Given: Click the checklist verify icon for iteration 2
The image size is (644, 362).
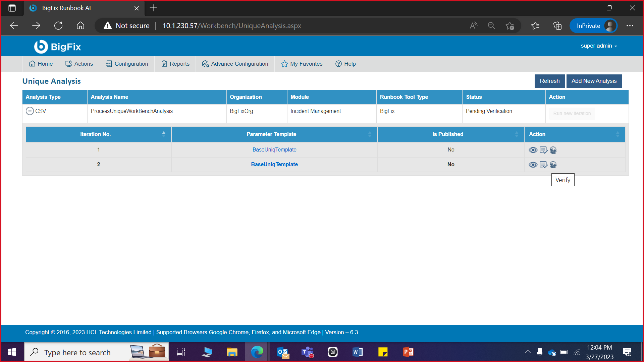Looking at the screenshot, I should point(543,165).
